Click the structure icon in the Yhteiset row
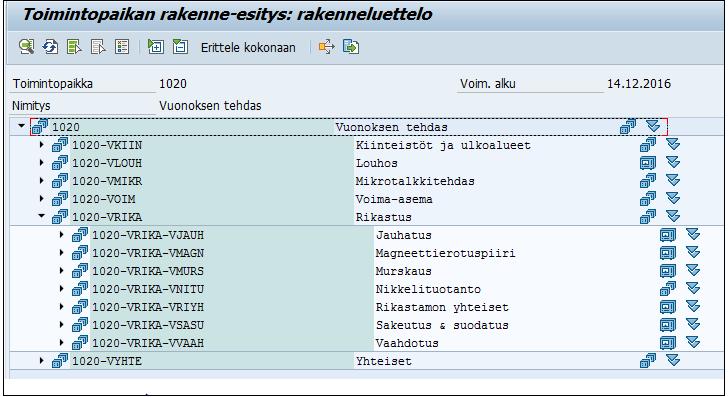728x397 pixels. pos(648,360)
